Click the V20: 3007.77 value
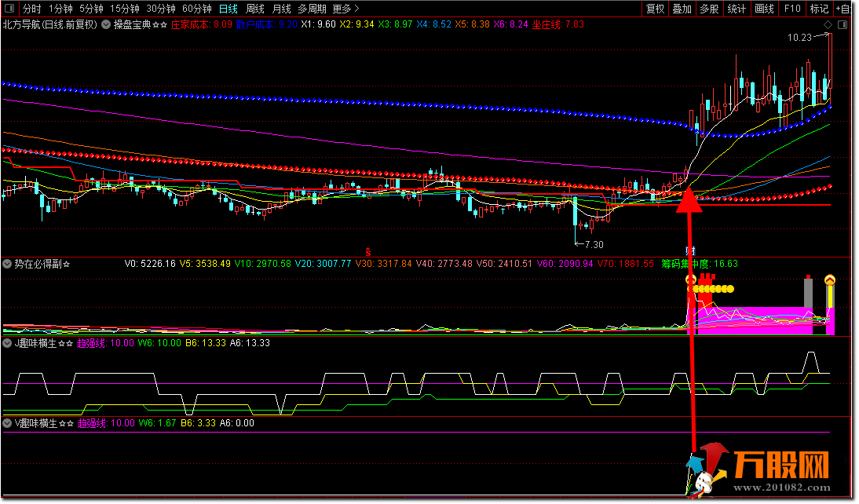Screen dimensions: 859x504 (x=323, y=264)
